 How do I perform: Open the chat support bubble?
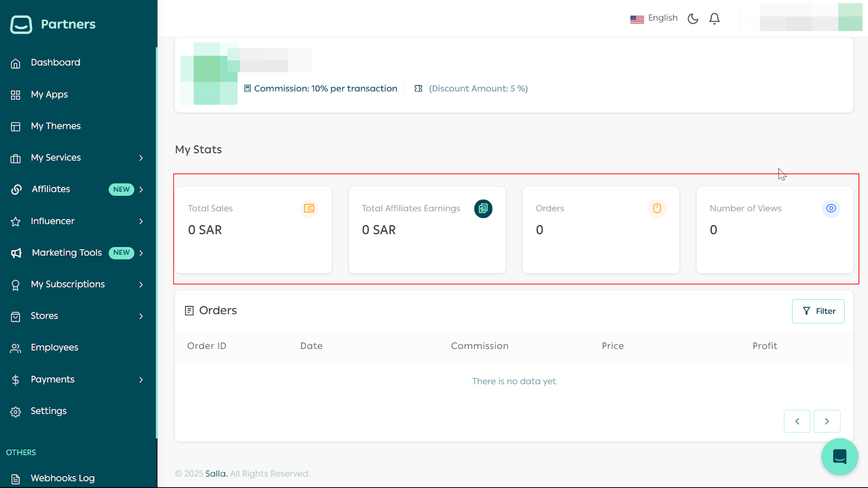coord(839,457)
